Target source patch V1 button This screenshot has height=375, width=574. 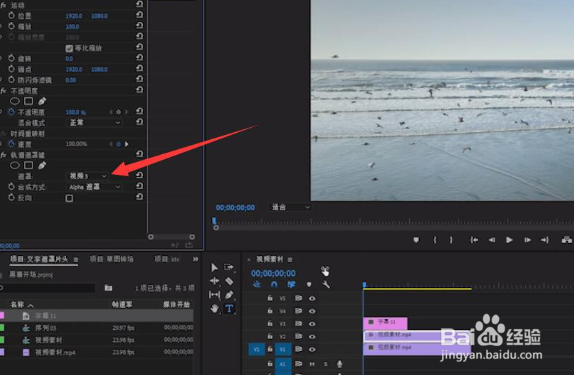coord(256,349)
